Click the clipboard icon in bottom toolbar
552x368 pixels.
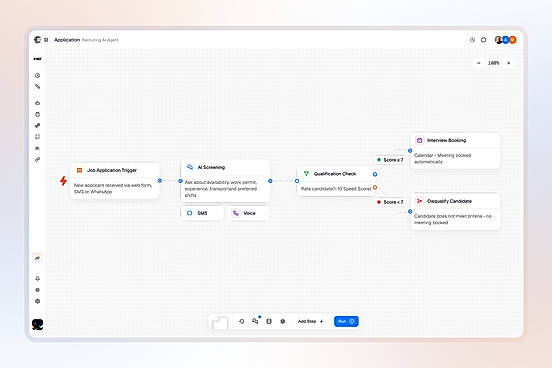(269, 321)
